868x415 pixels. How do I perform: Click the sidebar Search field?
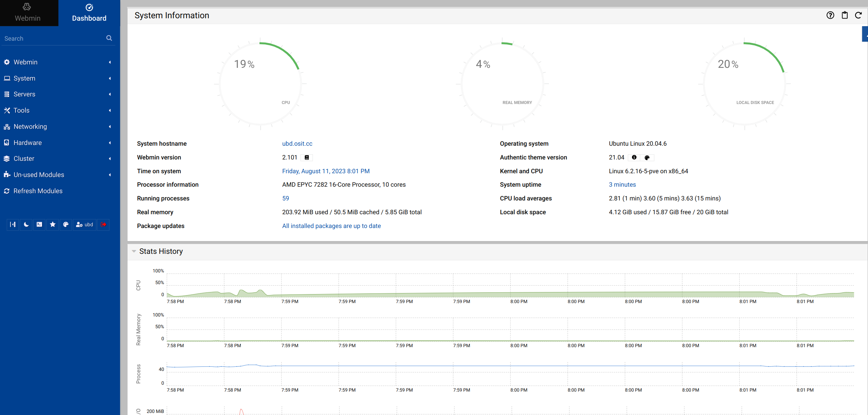point(53,39)
